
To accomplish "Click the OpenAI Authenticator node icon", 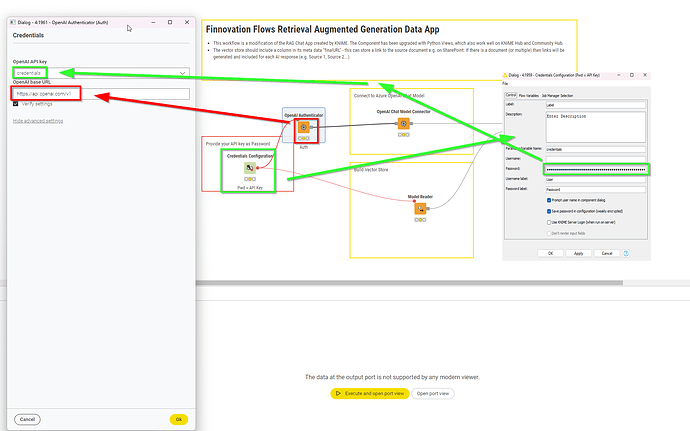I will point(304,127).
